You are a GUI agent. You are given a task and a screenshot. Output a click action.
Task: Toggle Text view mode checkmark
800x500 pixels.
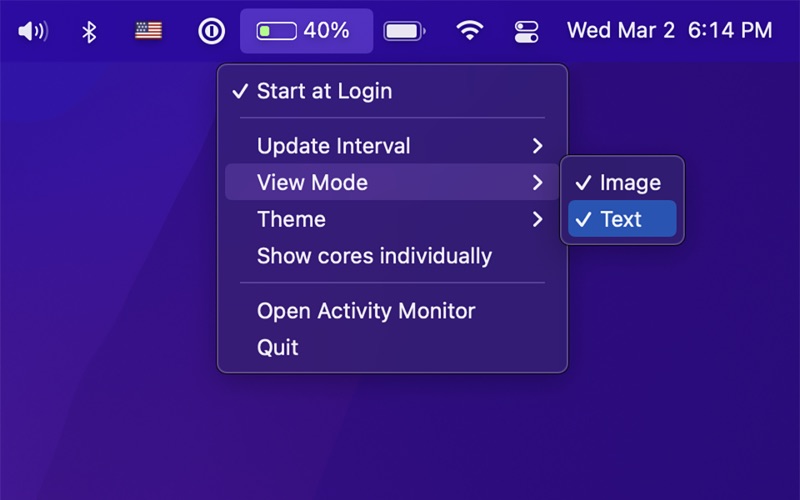[622, 219]
